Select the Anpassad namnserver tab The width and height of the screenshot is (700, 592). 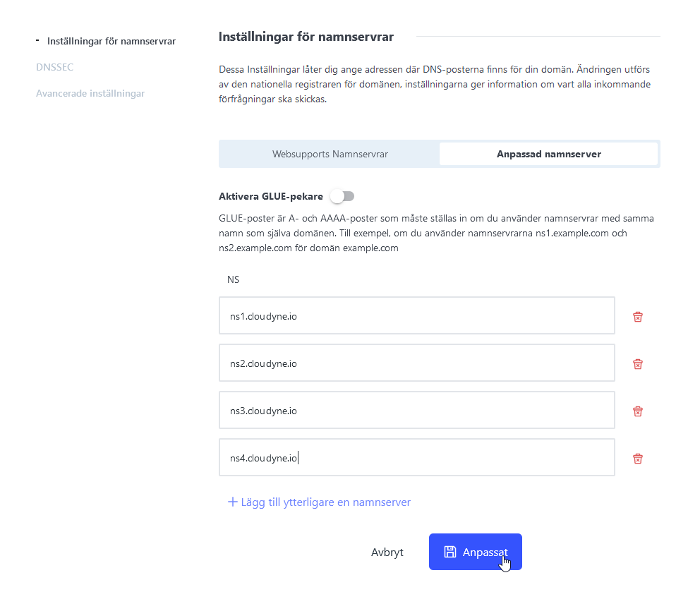[x=548, y=154]
